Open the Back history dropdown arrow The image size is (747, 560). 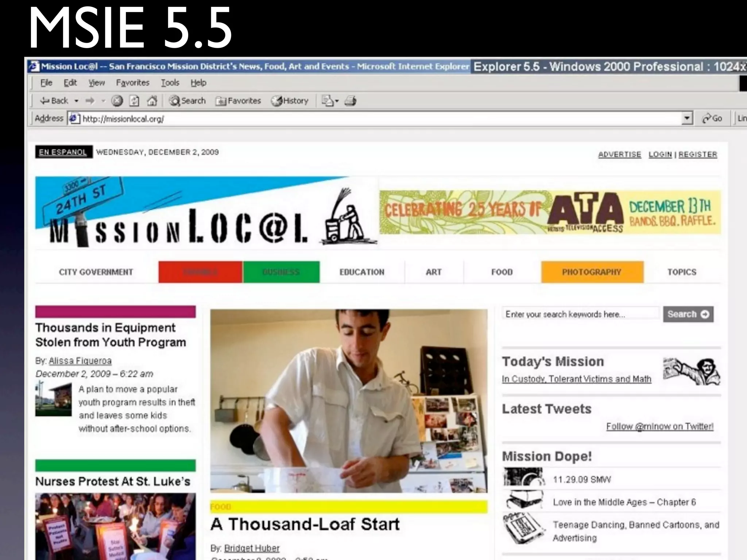[x=76, y=101]
